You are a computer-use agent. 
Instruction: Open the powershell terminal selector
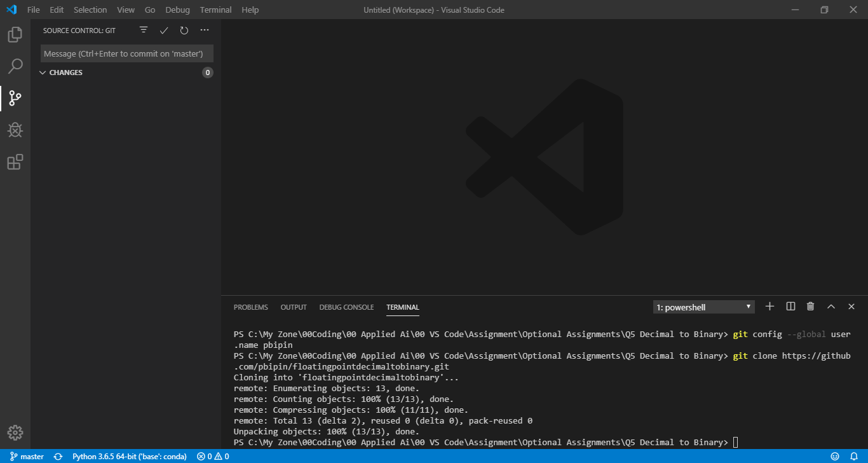703,307
